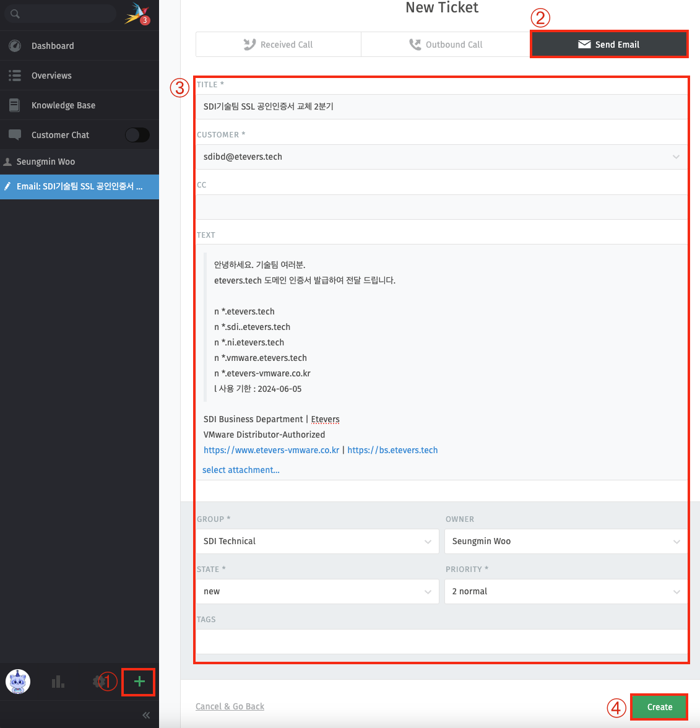Switch to the Outbound Call tab
The image size is (700, 728).
pyautogui.click(x=446, y=45)
